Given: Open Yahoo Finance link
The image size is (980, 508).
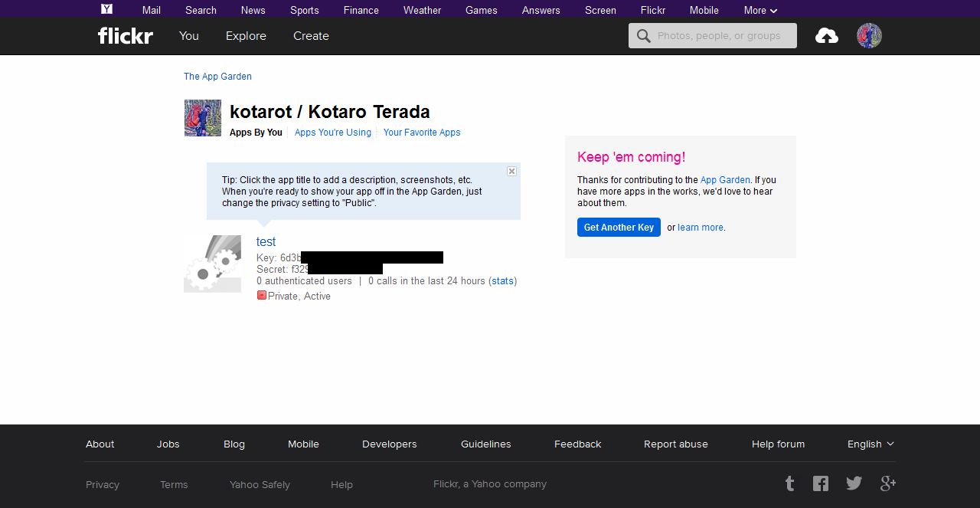Looking at the screenshot, I should click(x=361, y=10).
